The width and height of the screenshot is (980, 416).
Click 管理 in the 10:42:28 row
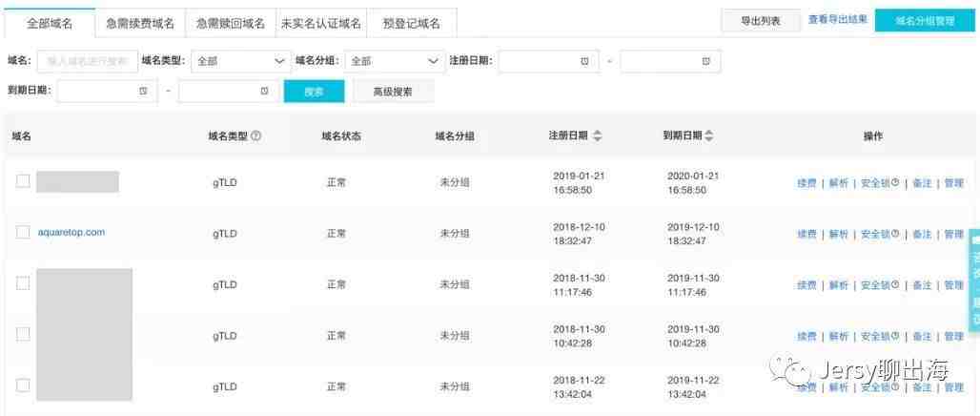953,337
